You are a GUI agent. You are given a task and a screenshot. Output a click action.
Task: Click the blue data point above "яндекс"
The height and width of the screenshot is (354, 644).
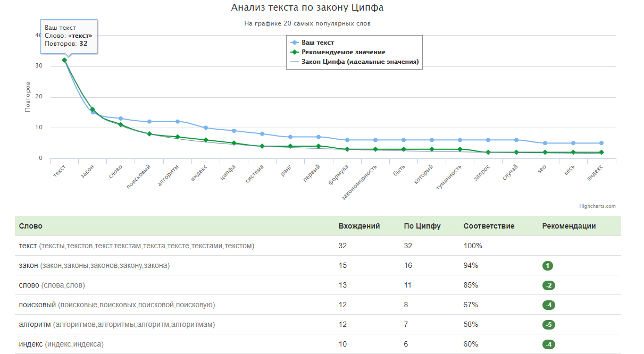(601, 143)
